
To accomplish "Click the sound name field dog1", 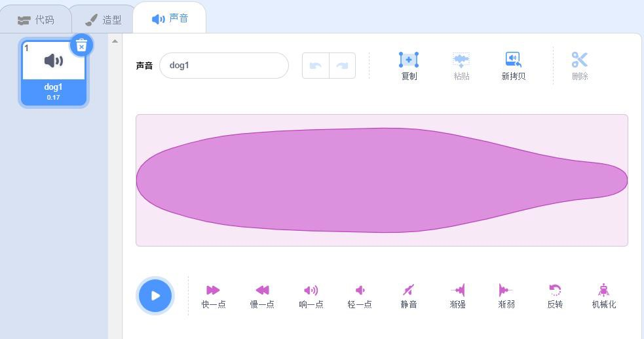I will (224, 66).
